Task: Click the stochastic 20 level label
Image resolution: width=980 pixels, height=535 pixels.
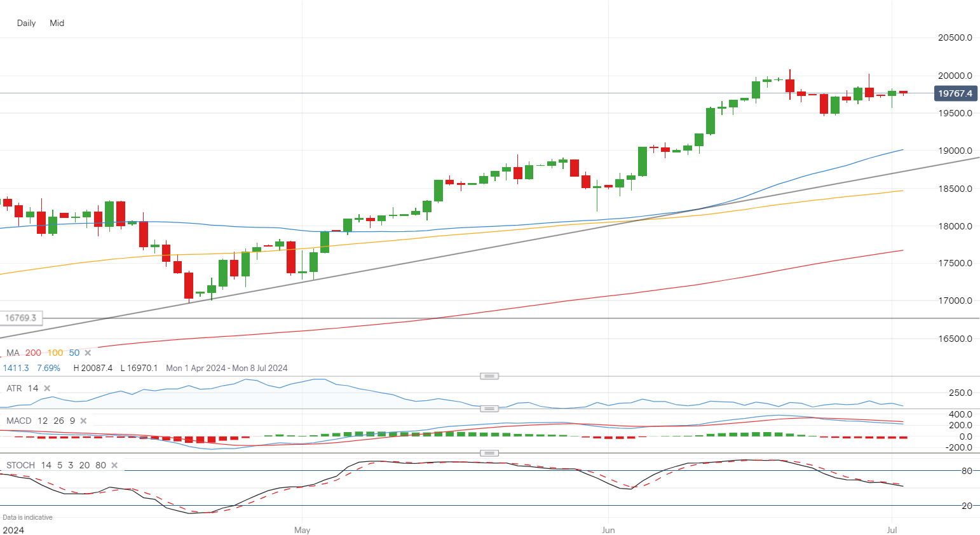Action: point(967,506)
